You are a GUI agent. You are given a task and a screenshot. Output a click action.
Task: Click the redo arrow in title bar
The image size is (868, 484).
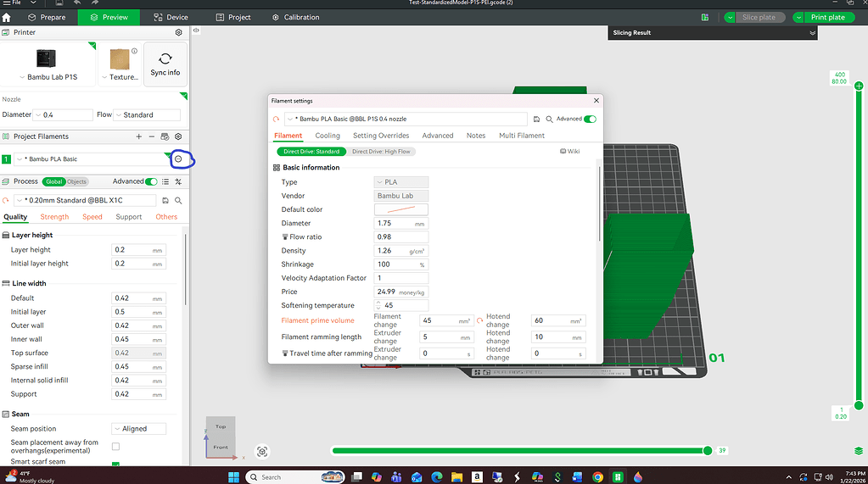(x=95, y=3)
